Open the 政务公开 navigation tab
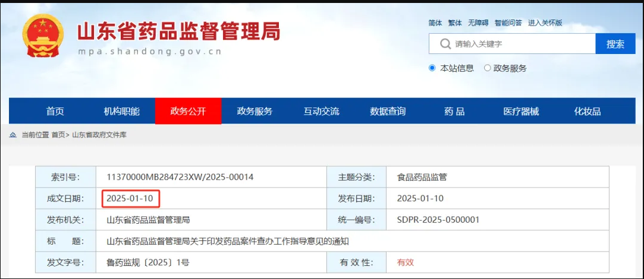 click(188, 111)
